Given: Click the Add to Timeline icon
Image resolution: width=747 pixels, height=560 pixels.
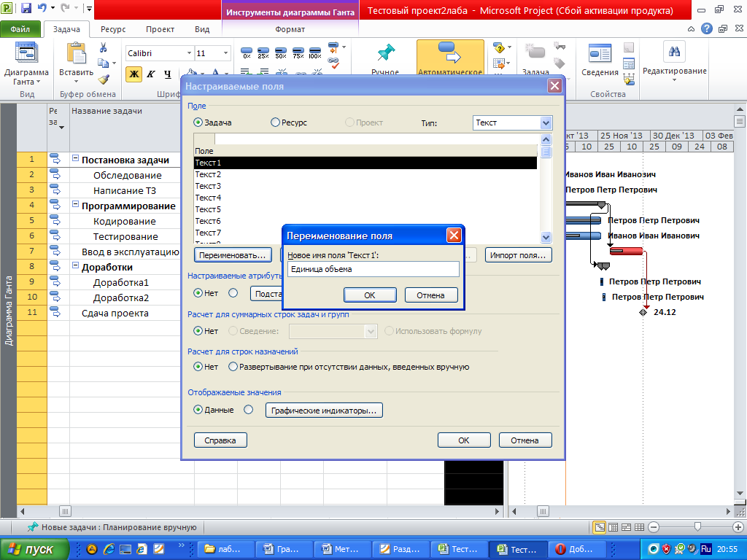Looking at the screenshot, I should pos(629,79).
